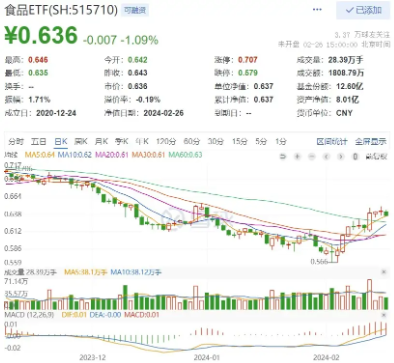
Task: Zoom in chart with plus icon
Action: (297, 156)
